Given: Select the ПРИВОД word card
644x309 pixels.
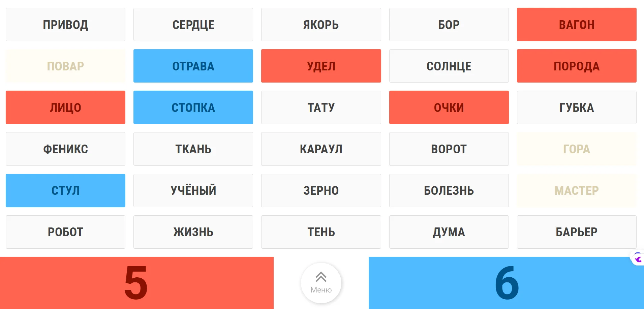Looking at the screenshot, I should click(65, 25).
